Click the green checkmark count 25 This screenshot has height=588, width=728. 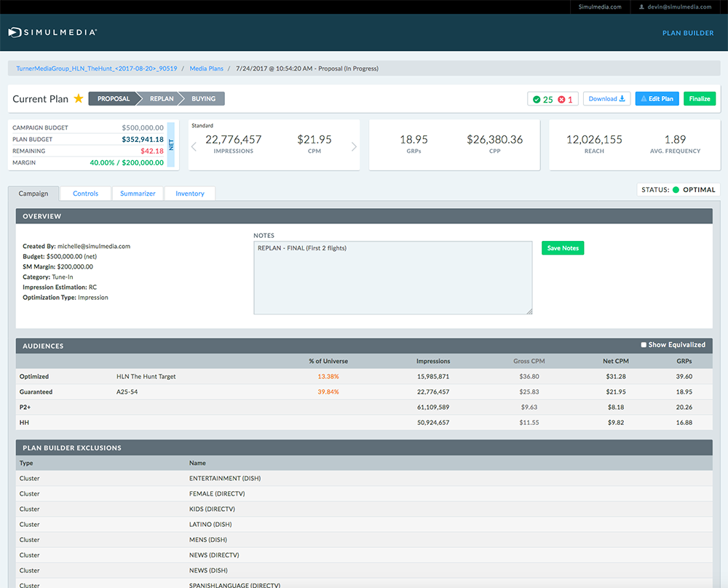click(x=543, y=99)
